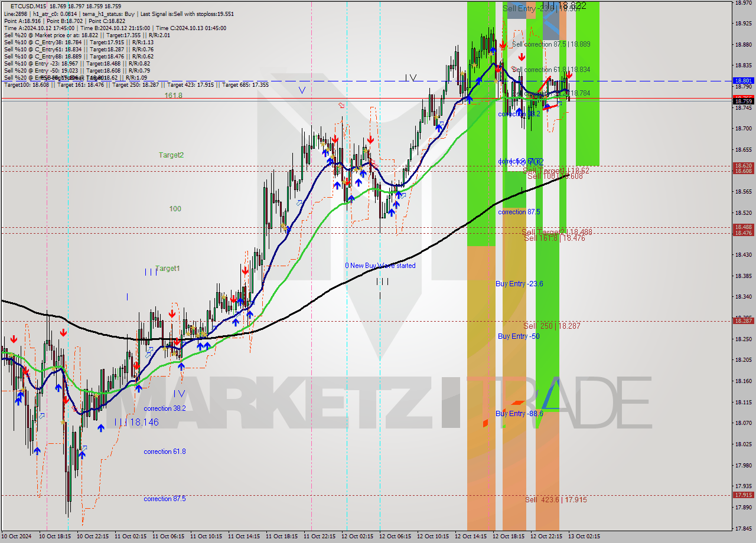Screen dimensions: 756x543
Task: Click the '11 Oct 18:15' time axis label
Action: 282,537
